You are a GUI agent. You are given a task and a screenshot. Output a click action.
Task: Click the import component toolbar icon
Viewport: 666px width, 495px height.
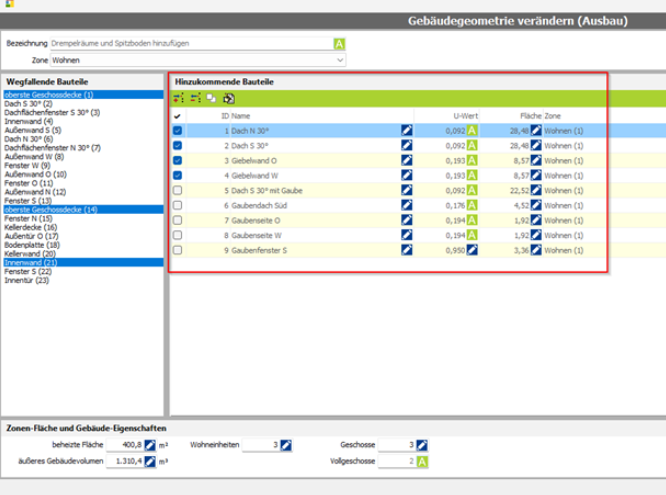pos(228,98)
